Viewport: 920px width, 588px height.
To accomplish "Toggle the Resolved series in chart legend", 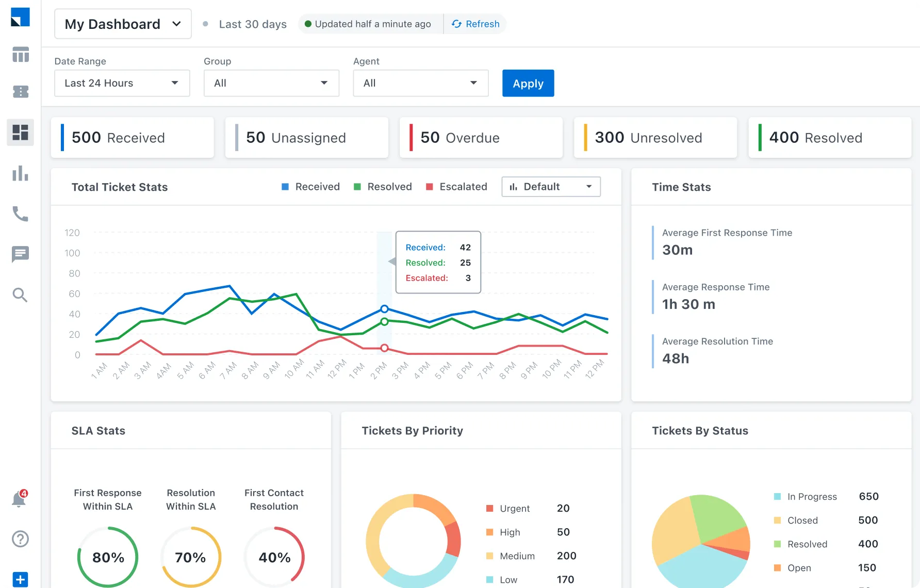I will point(383,187).
